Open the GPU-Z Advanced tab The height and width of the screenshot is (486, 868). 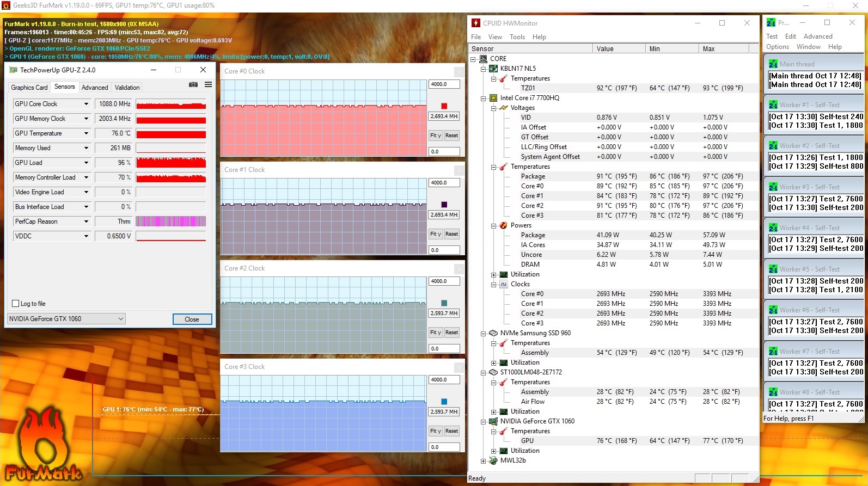click(x=95, y=88)
